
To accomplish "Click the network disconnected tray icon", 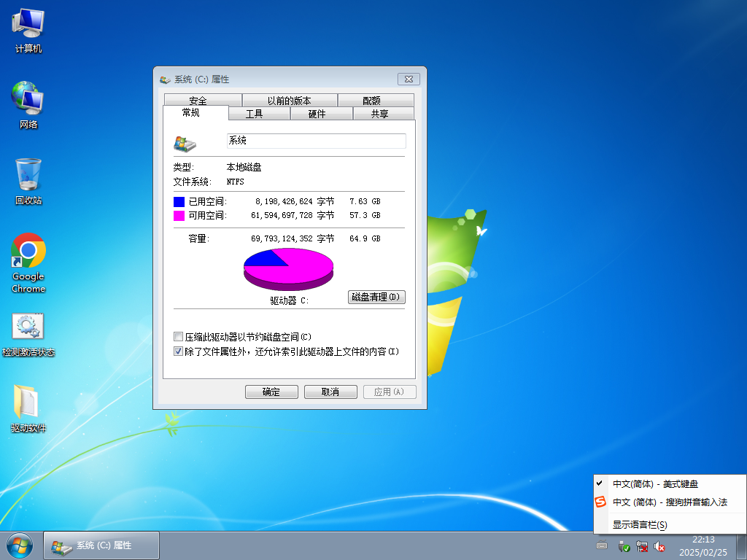I will coord(642,546).
